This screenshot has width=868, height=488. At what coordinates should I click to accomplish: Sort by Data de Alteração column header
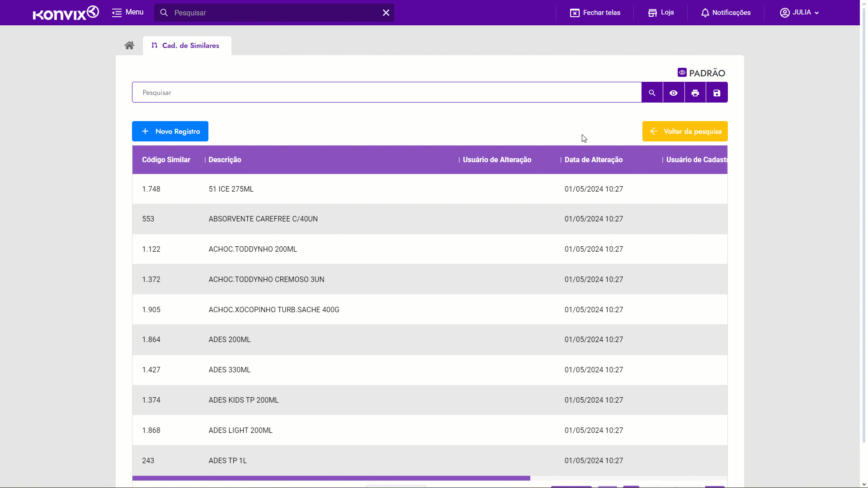tap(593, 160)
